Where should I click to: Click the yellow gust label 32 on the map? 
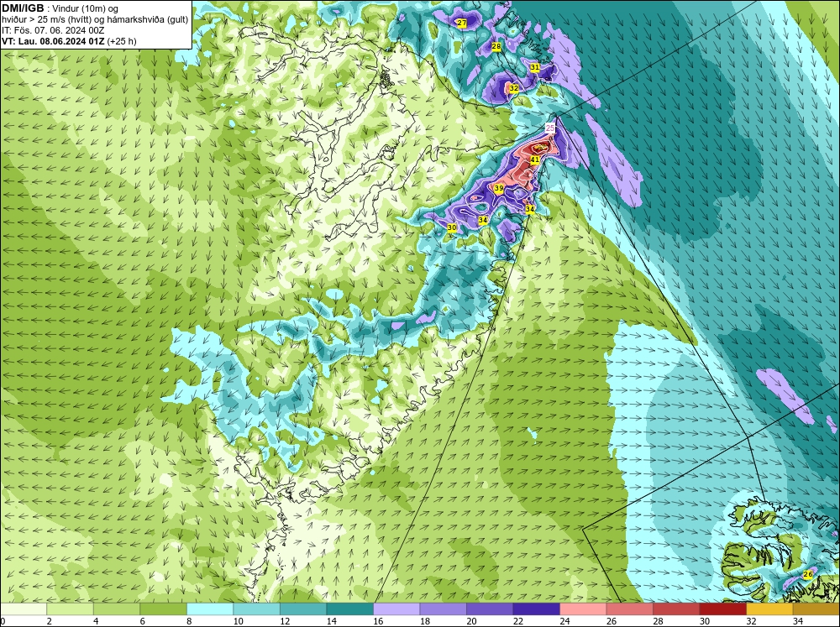tap(514, 88)
